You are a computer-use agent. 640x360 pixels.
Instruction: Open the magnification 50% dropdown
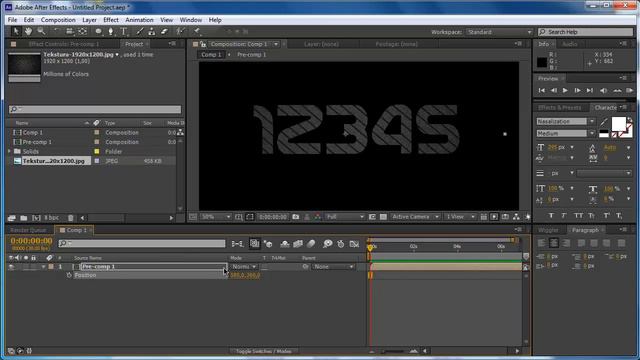point(216,217)
